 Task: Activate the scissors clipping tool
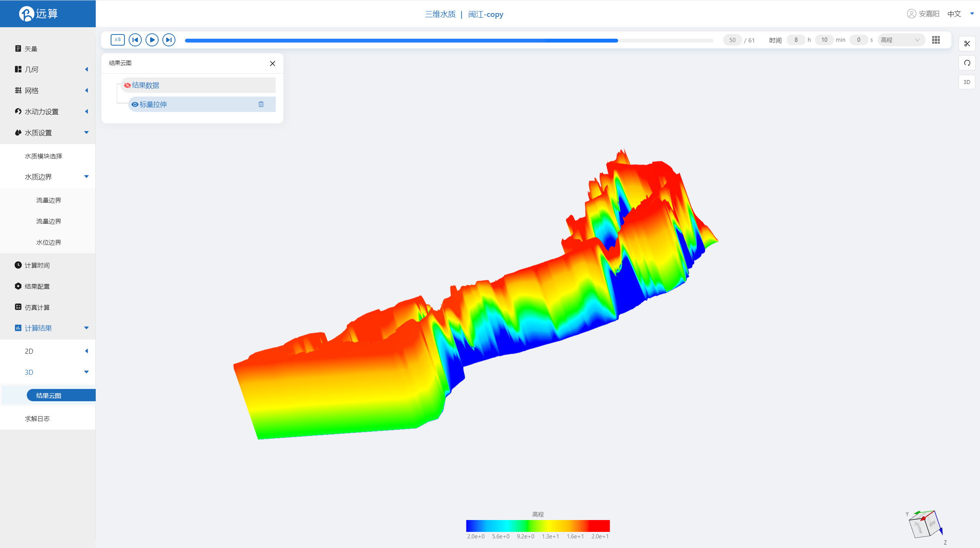[x=967, y=44]
